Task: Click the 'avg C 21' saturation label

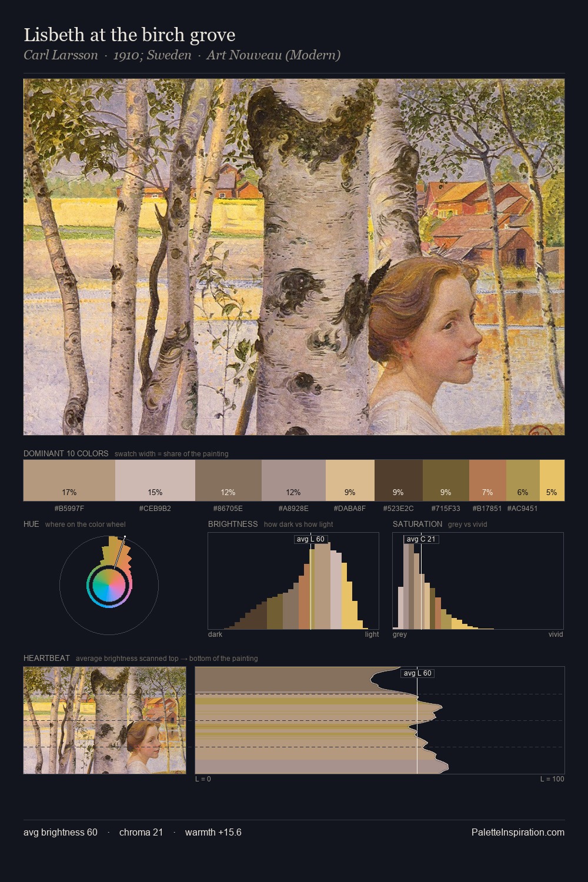Action: click(x=421, y=539)
